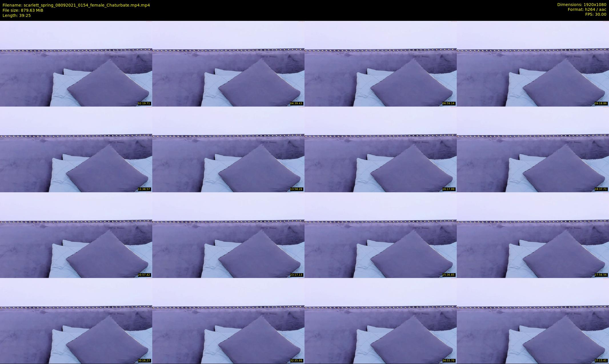
Task: Select the 23:17.13 thumbnail
Action: [228, 235]
